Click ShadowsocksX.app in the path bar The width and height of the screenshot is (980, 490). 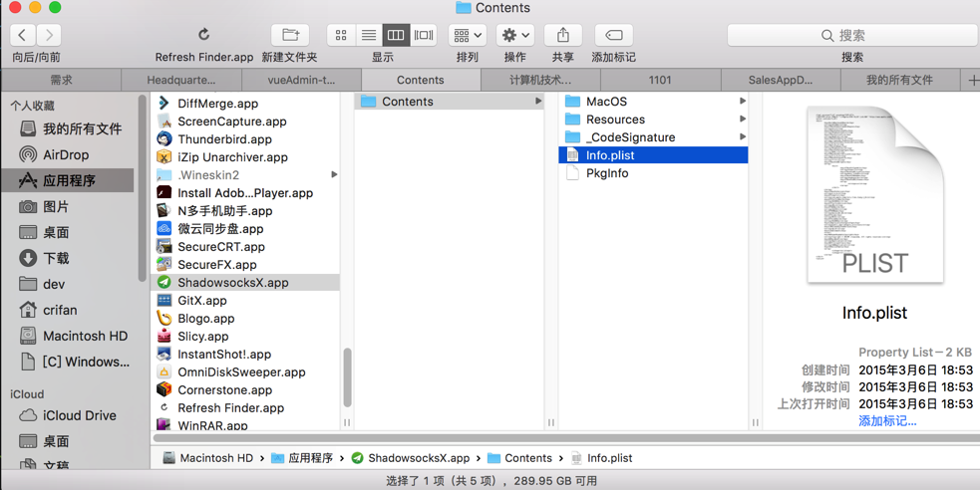[411, 458]
